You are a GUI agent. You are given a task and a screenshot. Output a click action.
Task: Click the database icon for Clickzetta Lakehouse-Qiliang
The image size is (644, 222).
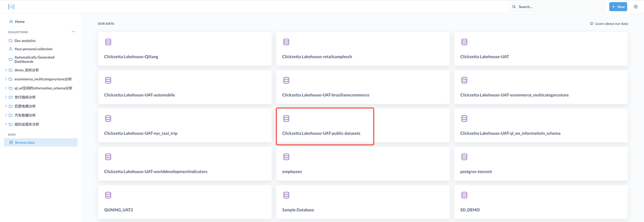(x=108, y=42)
